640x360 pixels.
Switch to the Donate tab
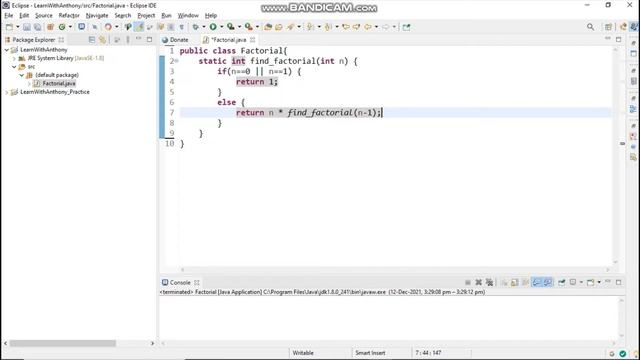click(175, 40)
